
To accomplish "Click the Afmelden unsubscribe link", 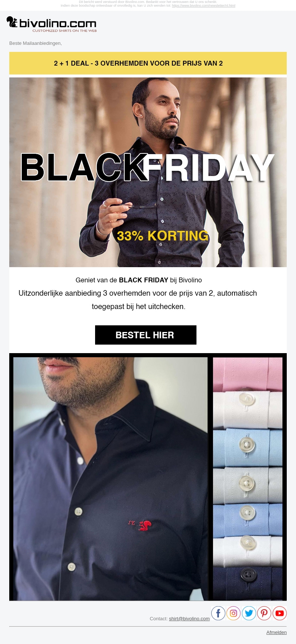I will (x=276, y=632).
